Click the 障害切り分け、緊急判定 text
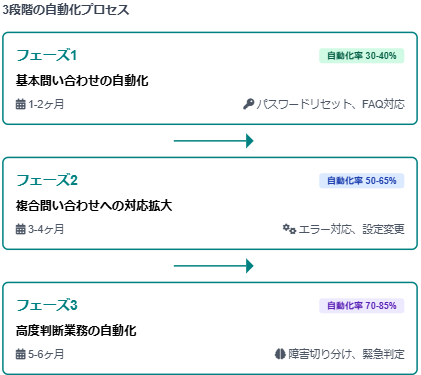421x375 pixels. pyautogui.click(x=346, y=354)
